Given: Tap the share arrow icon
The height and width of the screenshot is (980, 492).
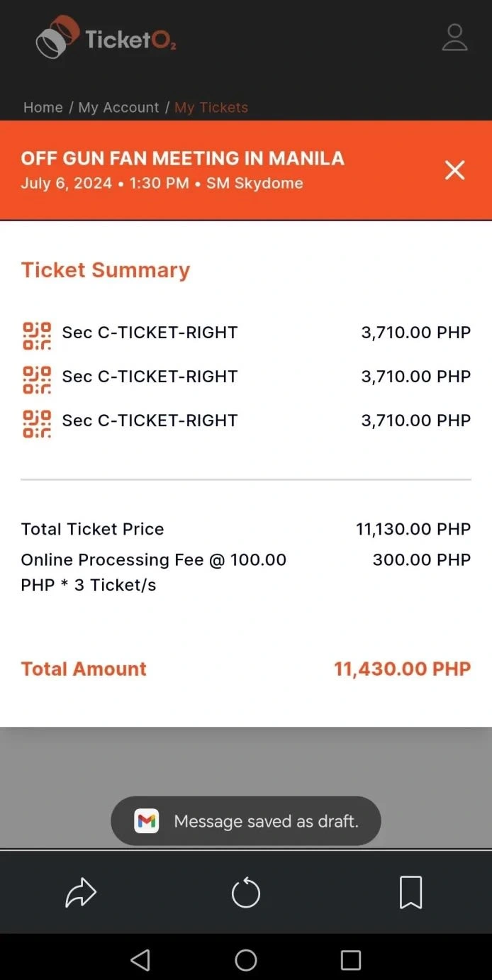Looking at the screenshot, I should [x=81, y=893].
